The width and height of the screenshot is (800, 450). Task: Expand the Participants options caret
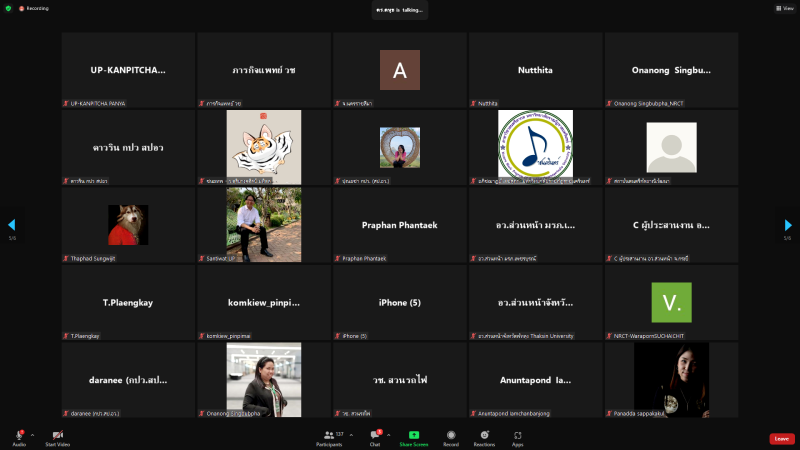pyautogui.click(x=351, y=435)
